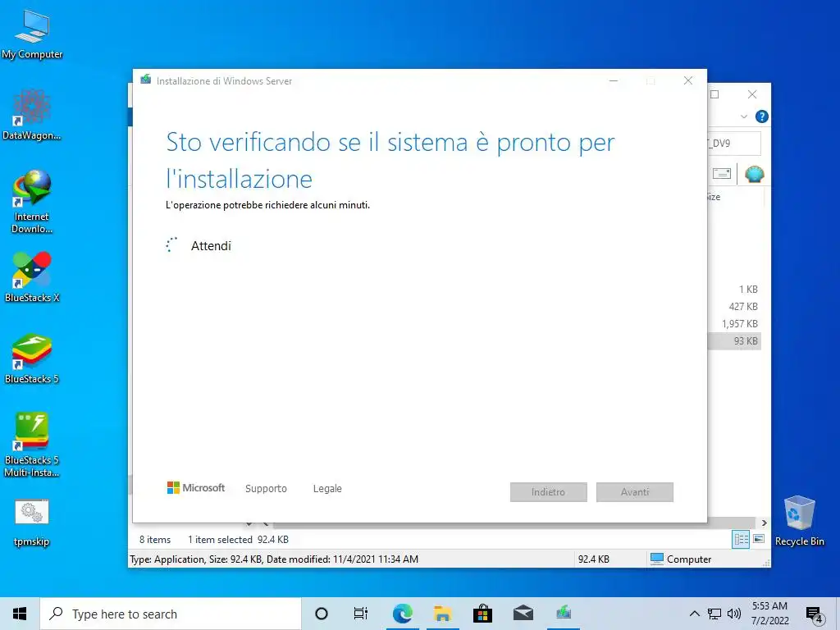
Task: Minimize the Installazione di Windows Server window
Action: click(614, 80)
